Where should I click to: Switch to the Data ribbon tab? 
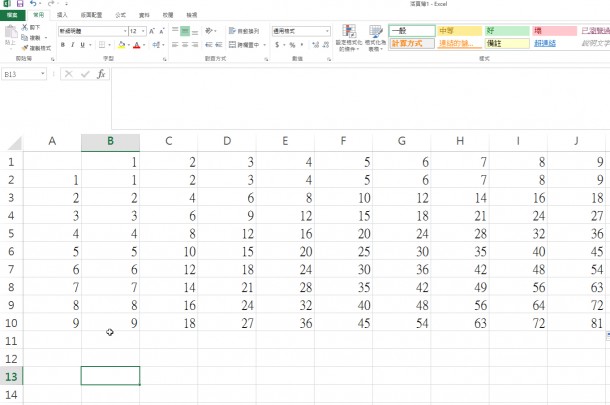click(x=144, y=15)
